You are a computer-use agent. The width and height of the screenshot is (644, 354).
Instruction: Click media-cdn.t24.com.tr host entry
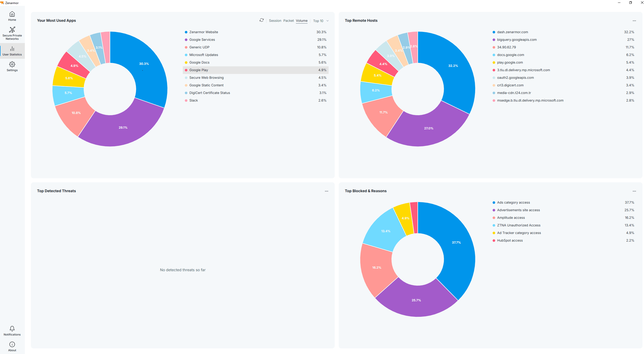[x=563, y=93]
